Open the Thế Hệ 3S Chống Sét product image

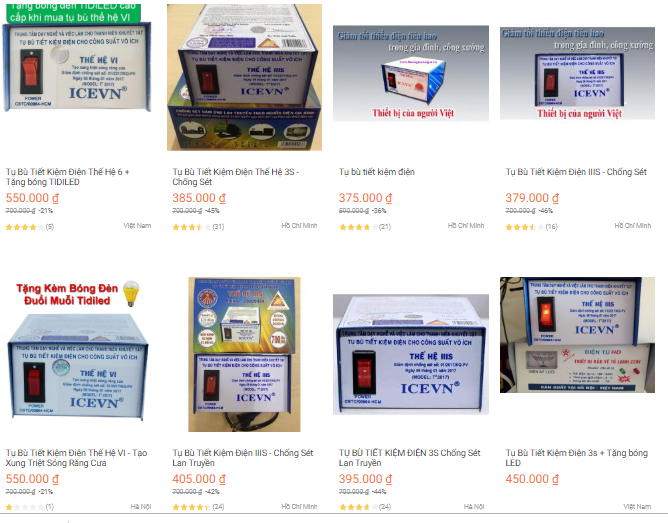click(244, 77)
